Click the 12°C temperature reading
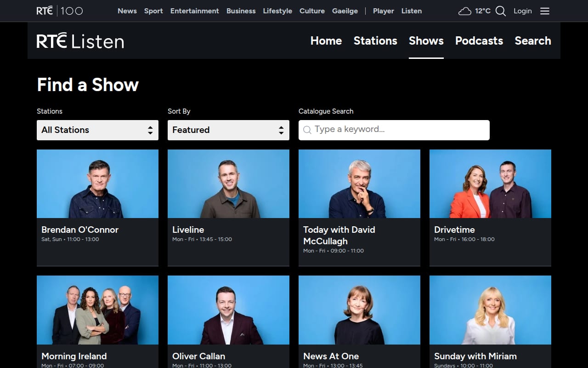The height and width of the screenshot is (368, 588). [483, 11]
